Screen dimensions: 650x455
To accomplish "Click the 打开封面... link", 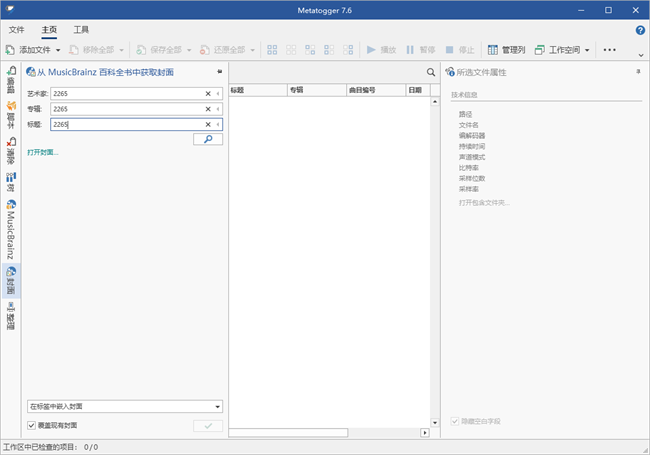I will click(43, 152).
